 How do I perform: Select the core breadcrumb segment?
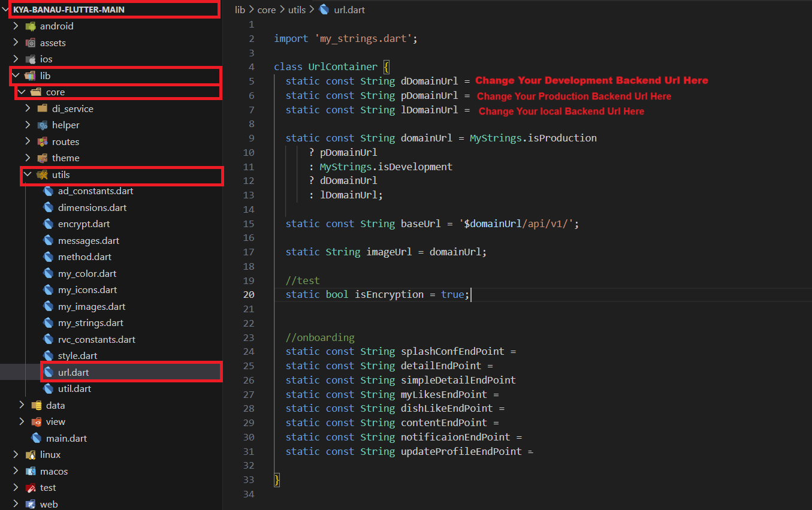pos(267,10)
